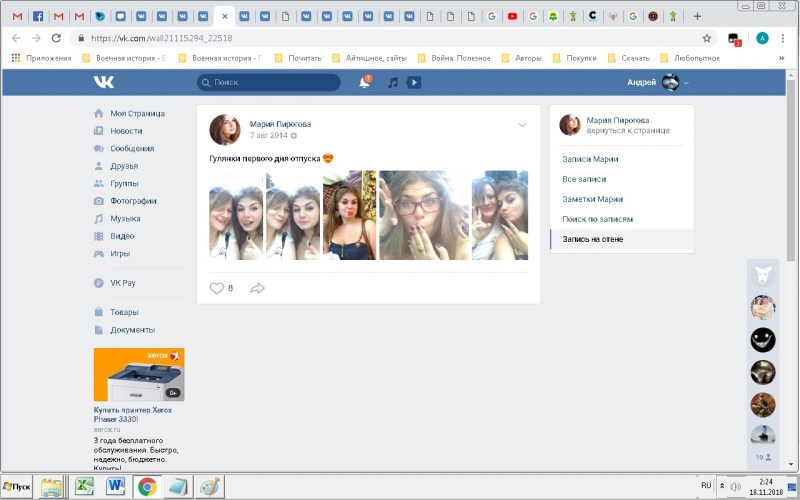Reload the page in browser
The height and width of the screenshot is (500, 800).
(55, 38)
